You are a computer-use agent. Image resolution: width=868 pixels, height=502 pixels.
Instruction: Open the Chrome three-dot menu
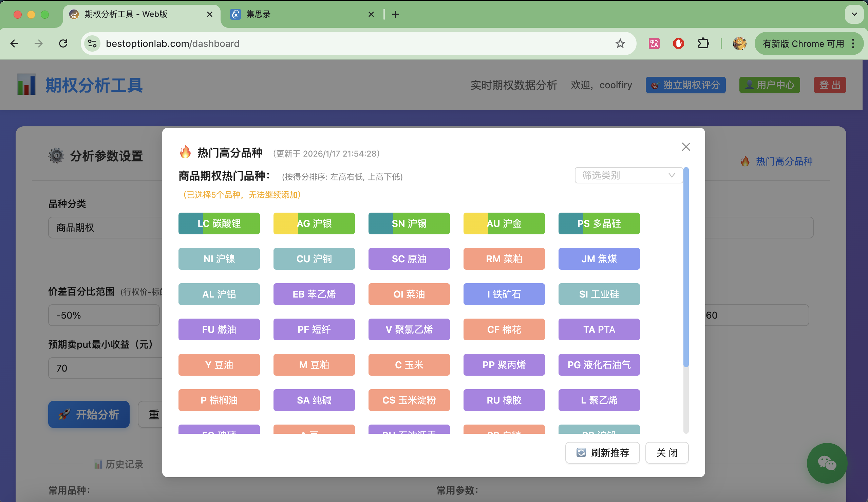(853, 43)
